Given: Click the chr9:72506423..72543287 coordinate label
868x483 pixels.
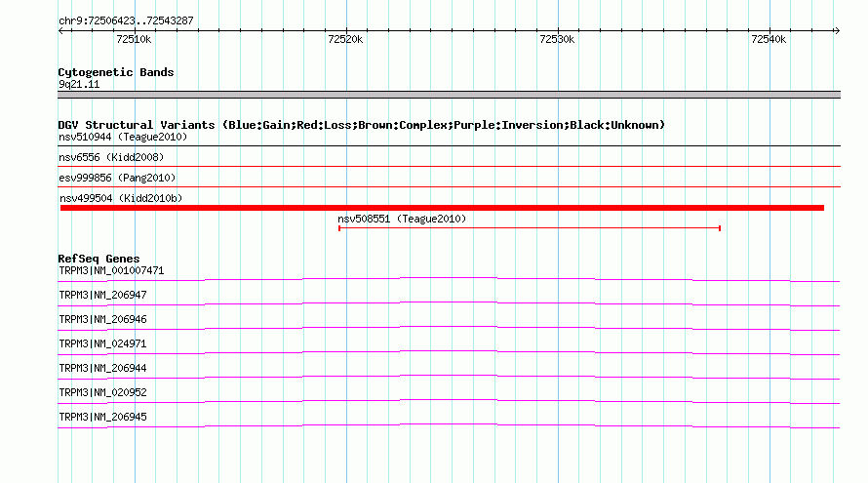Looking at the screenshot, I should click(126, 20).
